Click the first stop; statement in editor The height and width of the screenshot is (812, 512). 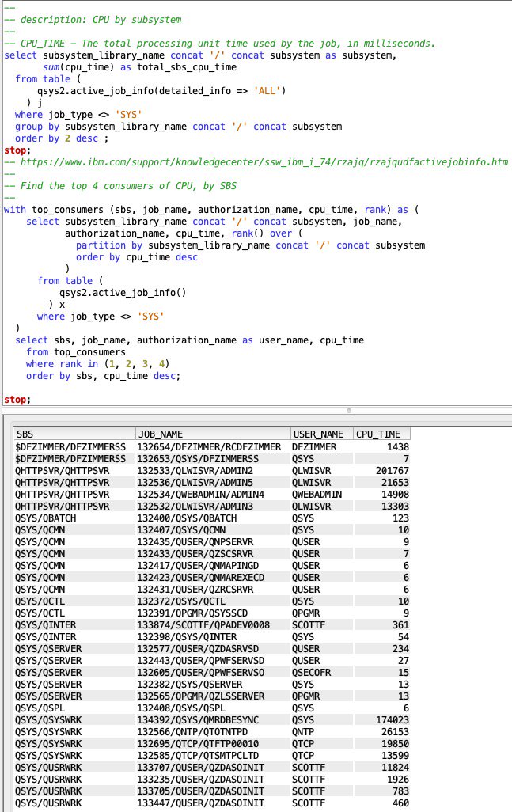[17, 150]
